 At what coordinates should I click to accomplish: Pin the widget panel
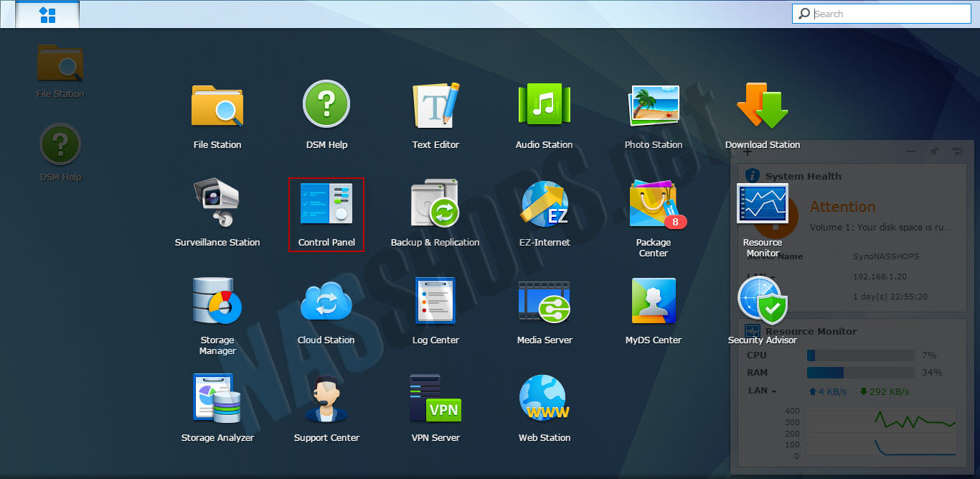point(934,152)
